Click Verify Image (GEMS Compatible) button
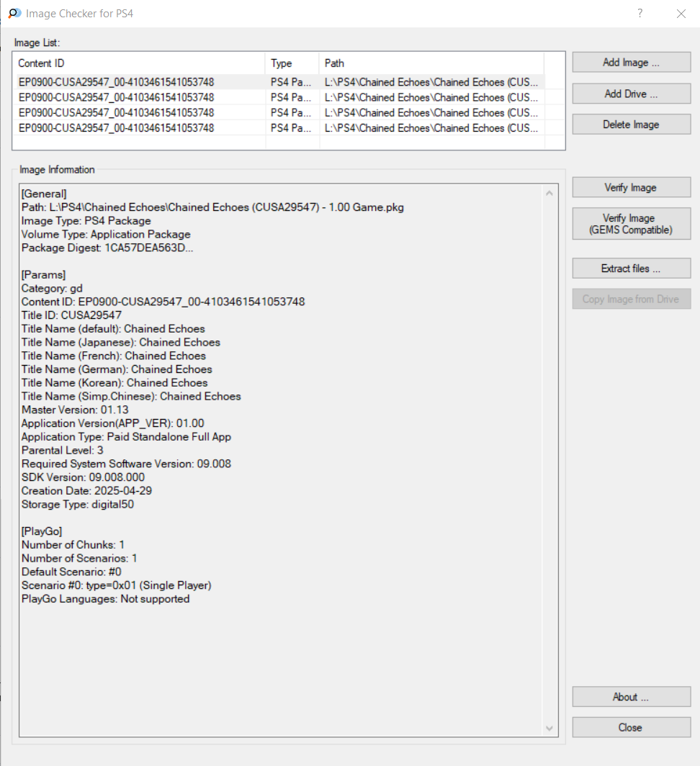The width and height of the screenshot is (700, 766). click(631, 224)
